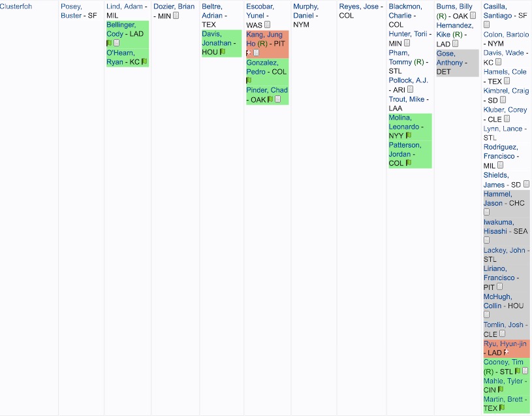Click the flag icon beside Jonathan Davis
The image size is (532, 416).
click(223, 52)
